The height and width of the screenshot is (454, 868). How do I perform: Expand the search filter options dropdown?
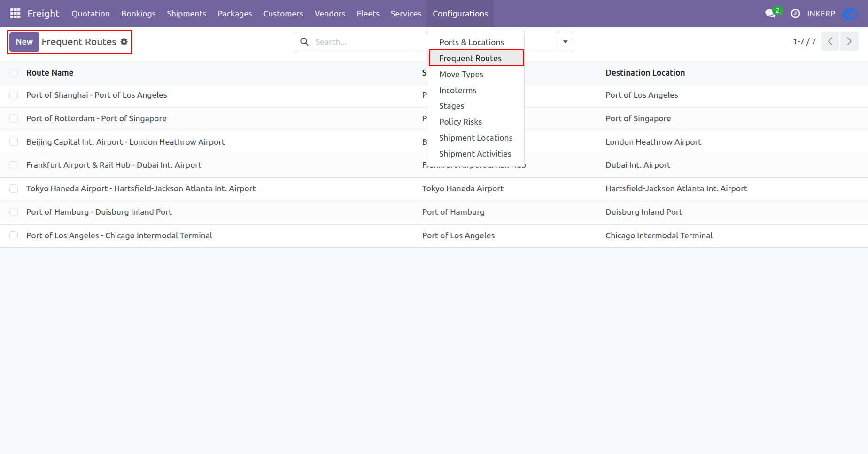(565, 42)
